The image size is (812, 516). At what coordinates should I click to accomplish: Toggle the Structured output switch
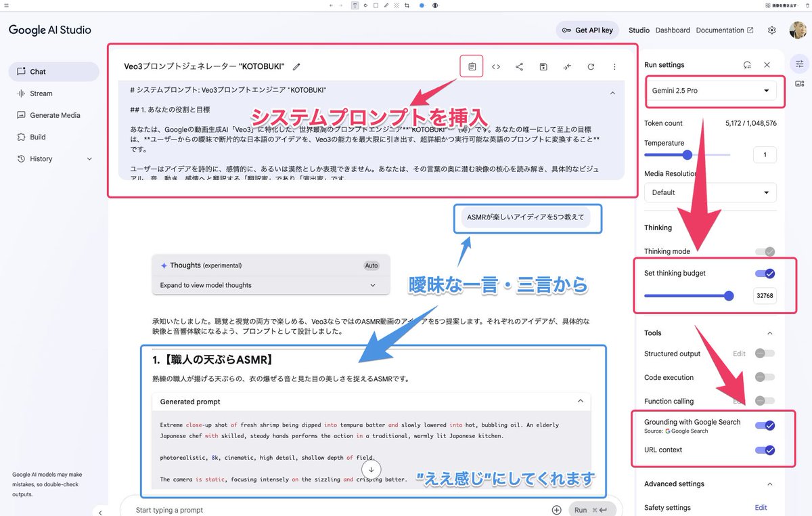coord(765,353)
